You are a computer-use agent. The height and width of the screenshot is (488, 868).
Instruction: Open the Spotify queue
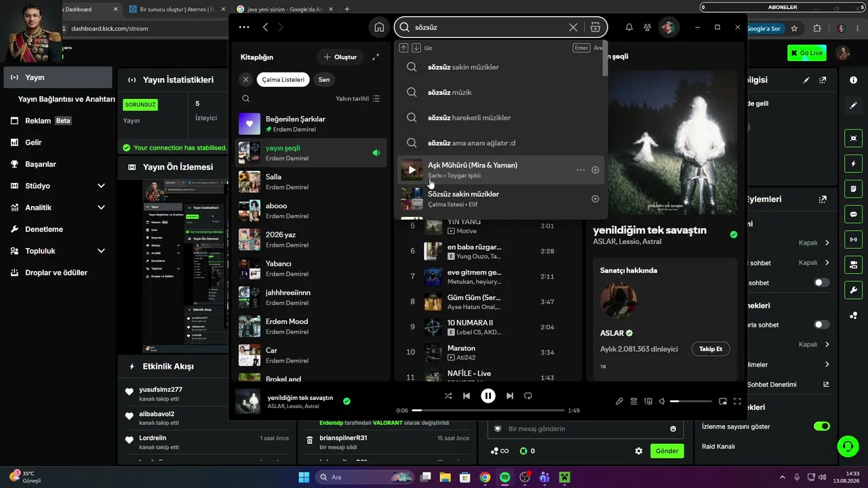coord(634,401)
